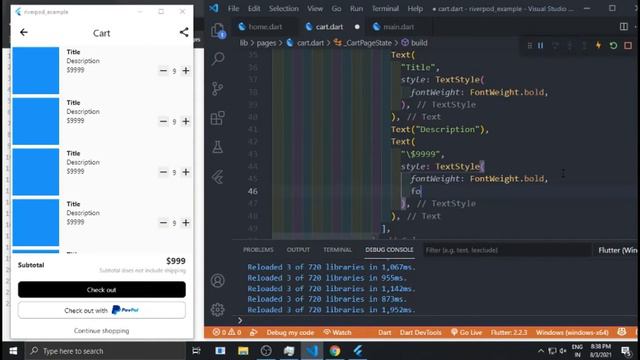
Task: Open the Flutter debug session dropdown
Action: (x=617, y=250)
